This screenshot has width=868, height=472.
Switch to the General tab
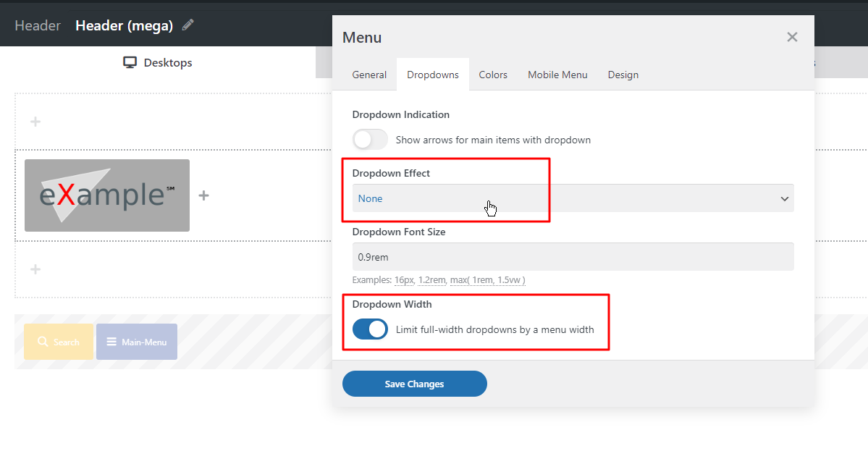(369, 75)
